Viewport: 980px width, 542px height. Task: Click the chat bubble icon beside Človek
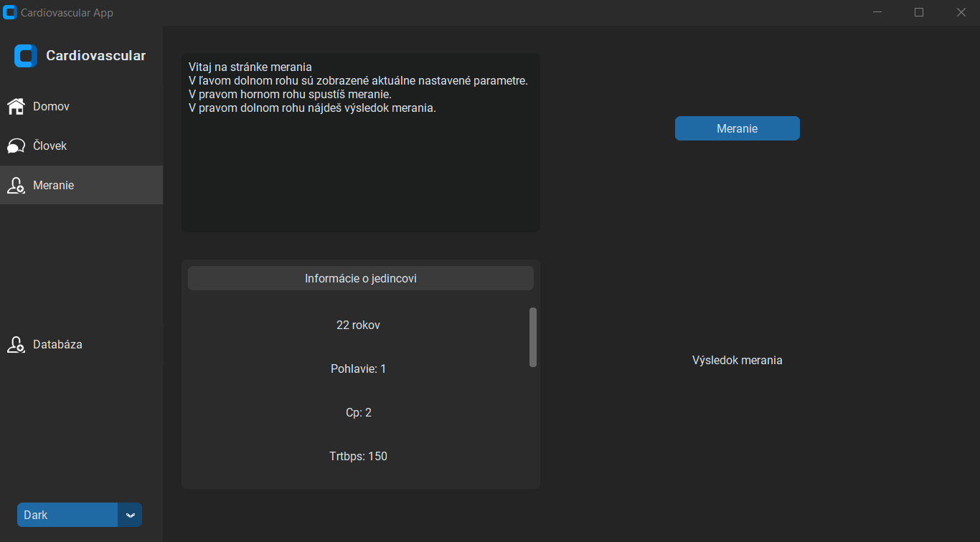[x=16, y=146]
